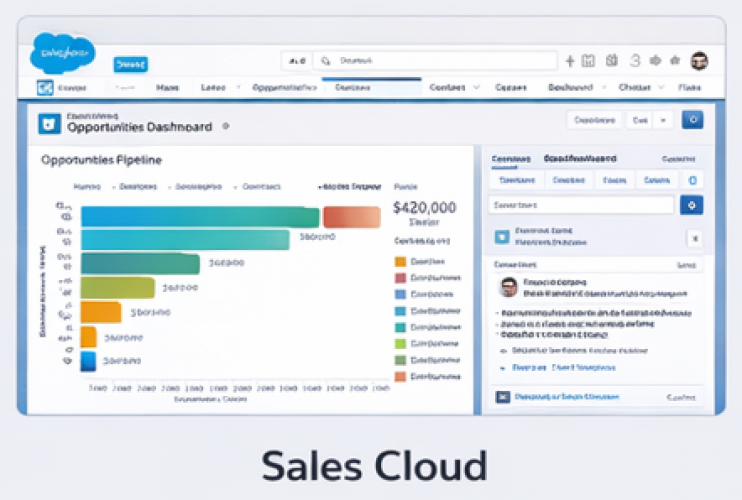Click the global search field

435,61
